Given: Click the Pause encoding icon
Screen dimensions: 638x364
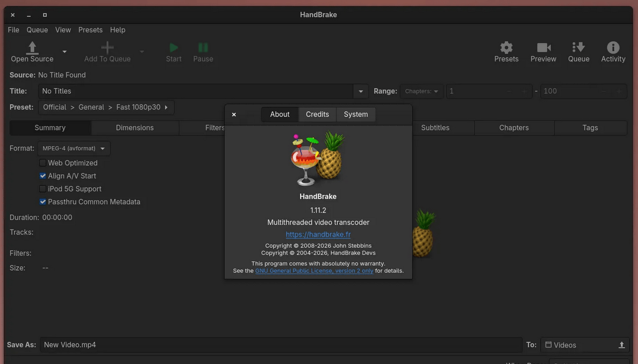Looking at the screenshot, I should coord(203,47).
